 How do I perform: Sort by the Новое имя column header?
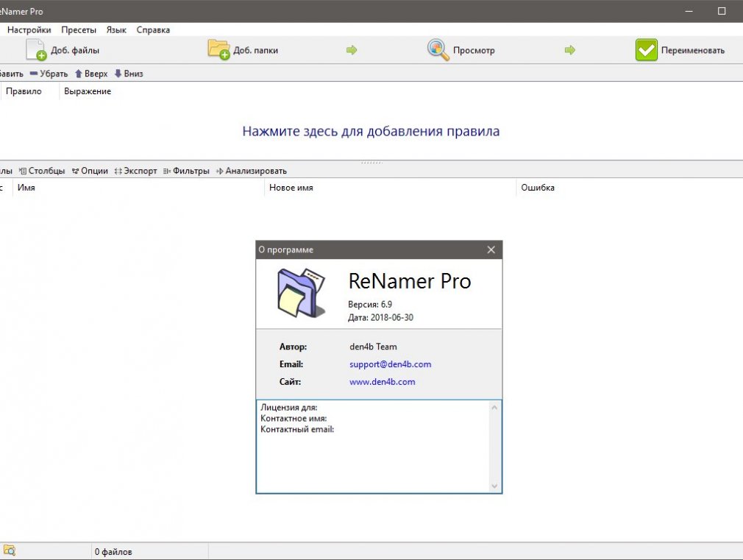pos(389,188)
